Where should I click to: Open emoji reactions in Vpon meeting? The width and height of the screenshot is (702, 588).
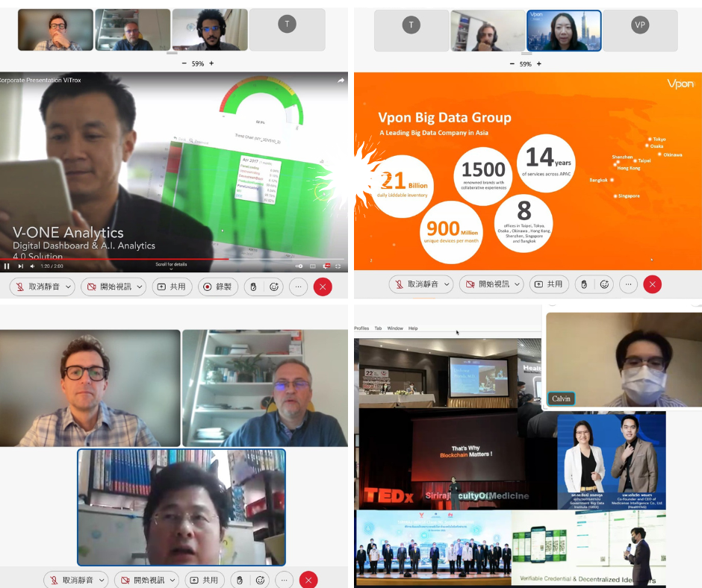604,284
